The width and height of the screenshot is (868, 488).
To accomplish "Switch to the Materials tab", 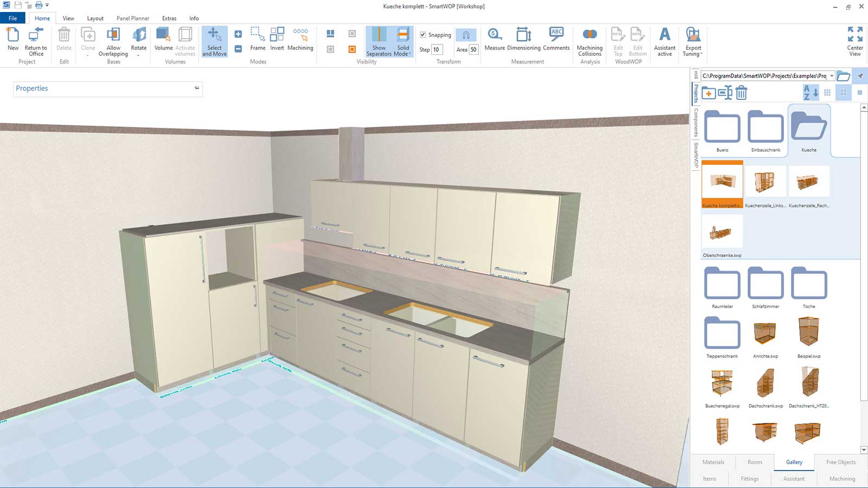I will (x=713, y=462).
